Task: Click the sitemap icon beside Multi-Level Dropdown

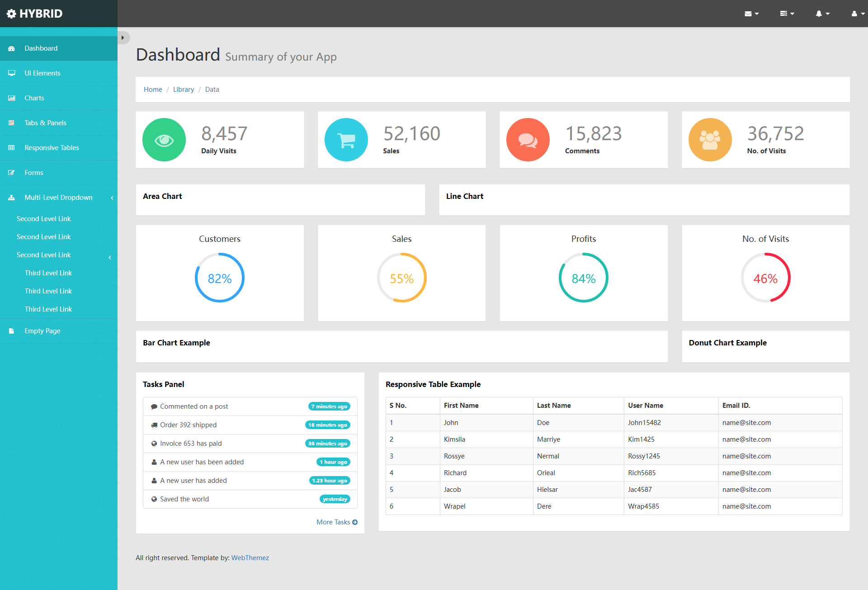Action: coord(12,198)
